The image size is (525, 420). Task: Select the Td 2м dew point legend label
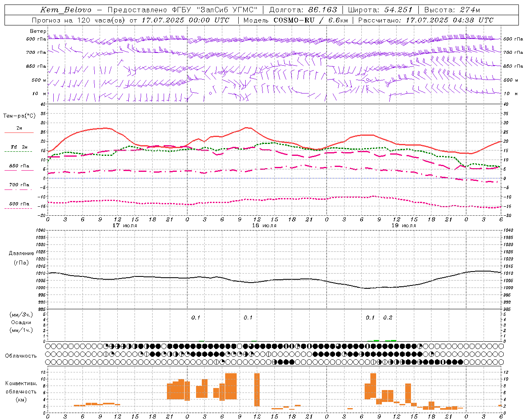click(19, 147)
